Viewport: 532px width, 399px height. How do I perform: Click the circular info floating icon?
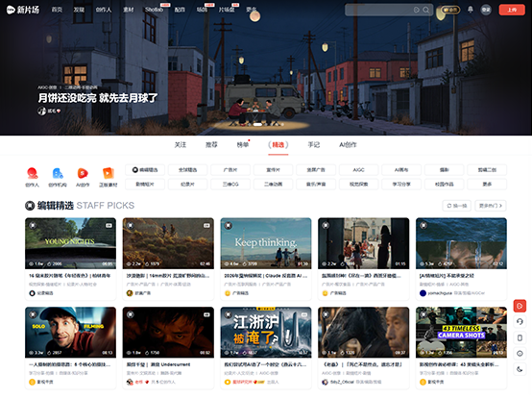pyautogui.click(x=520, y=354)
